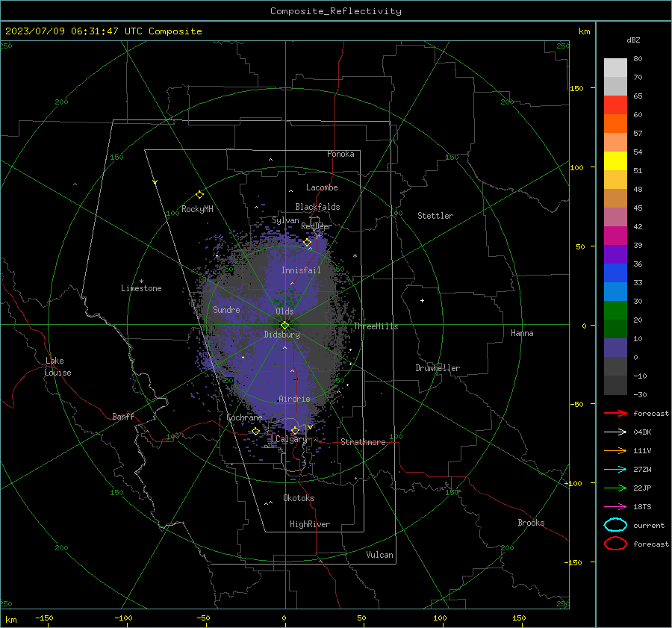Click the Innisfail city label
Image resolution: width=672 pixels, height=628 pixels.
[x=302, y=270]
